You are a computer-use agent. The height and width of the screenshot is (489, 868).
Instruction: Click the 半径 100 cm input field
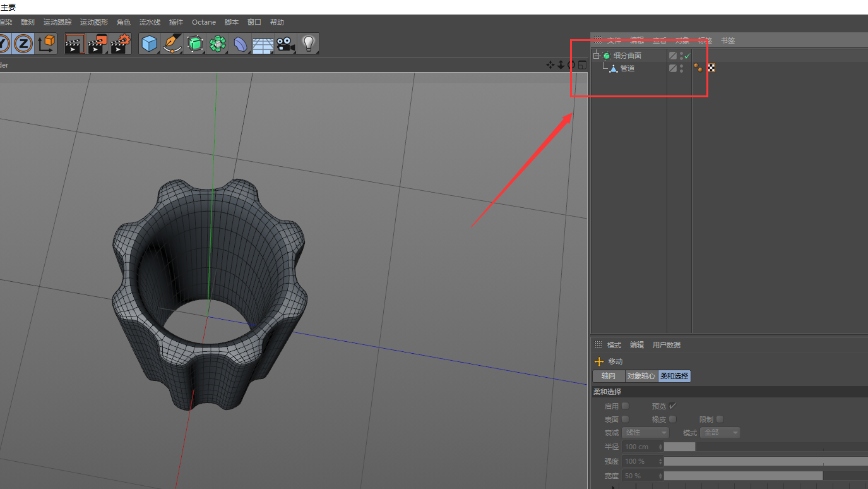coord(643,447)
